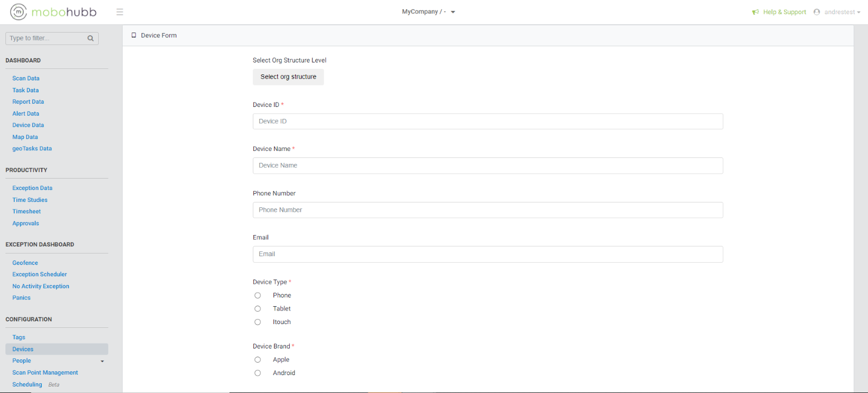This screenshot has height=393, width=868.
Task: Select the Tablet device type radio button
Action: [258, 309]
